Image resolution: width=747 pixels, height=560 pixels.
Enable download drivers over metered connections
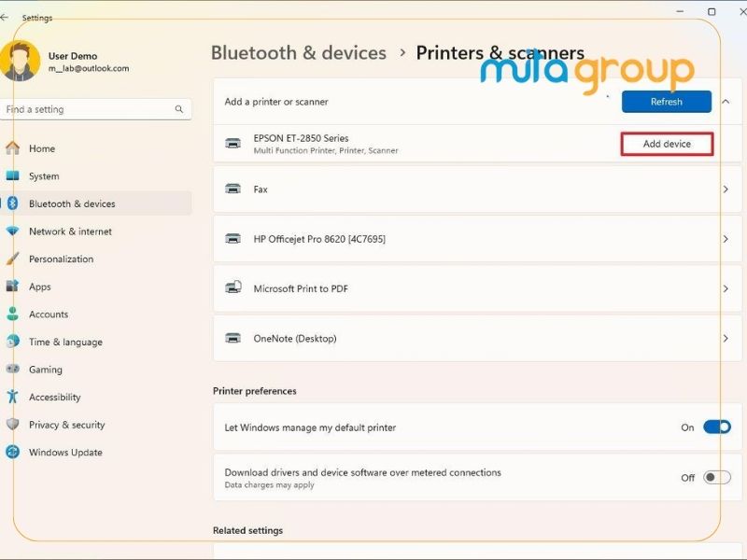click(x=717, y=477)
